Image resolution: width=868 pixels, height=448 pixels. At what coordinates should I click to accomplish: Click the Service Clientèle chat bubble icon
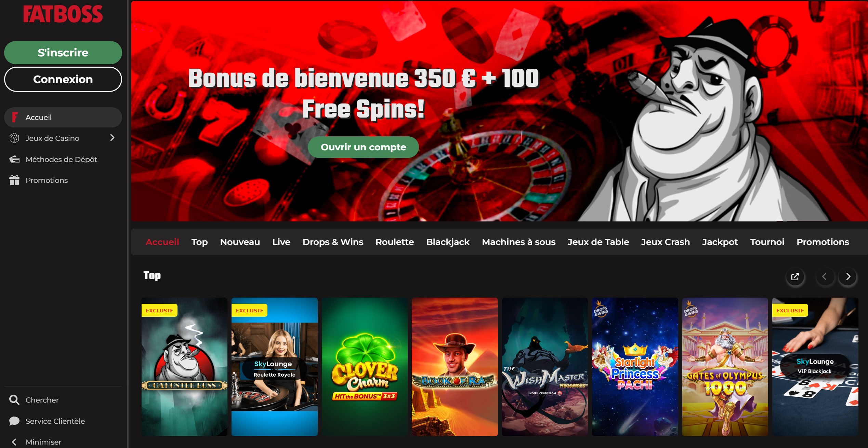pos(14,421)
